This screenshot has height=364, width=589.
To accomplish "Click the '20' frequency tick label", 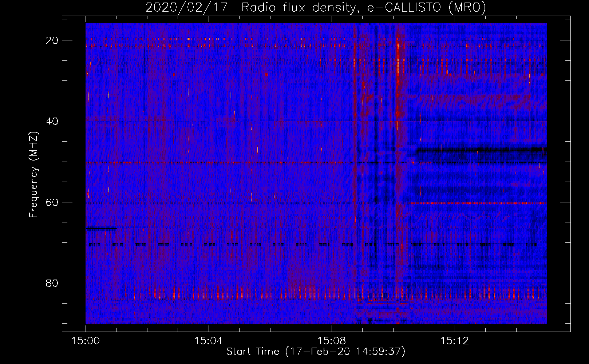I will (x=52, y=40).
